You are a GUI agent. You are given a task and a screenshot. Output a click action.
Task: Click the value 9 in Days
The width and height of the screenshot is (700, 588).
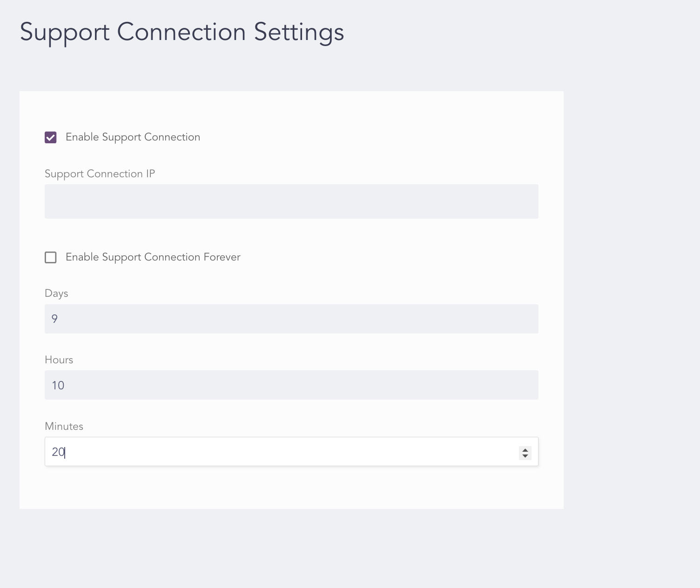tap(54, 319)
